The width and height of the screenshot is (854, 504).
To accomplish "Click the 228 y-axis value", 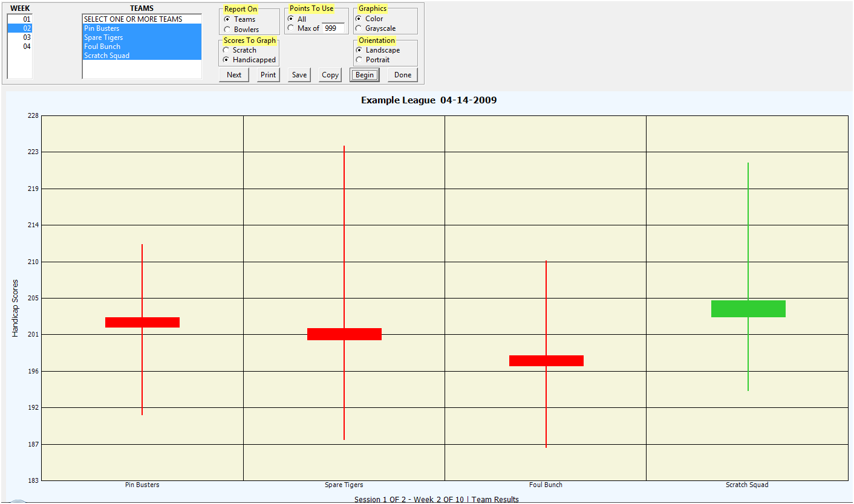I will pos(32,116).
